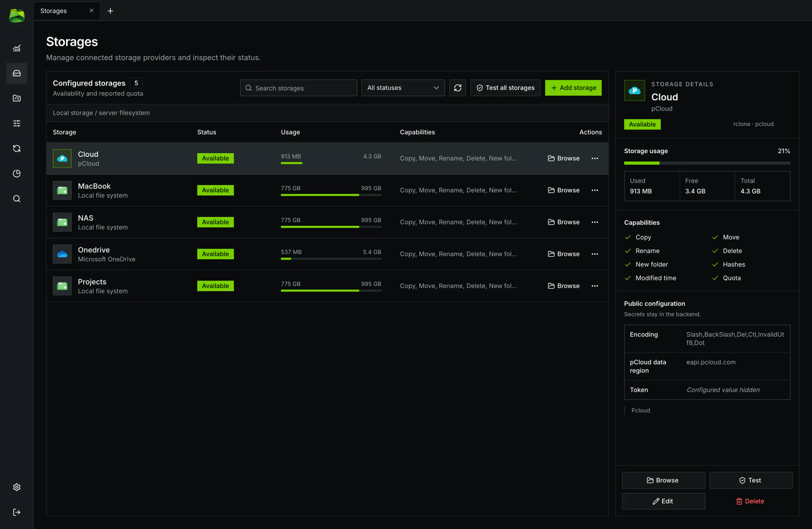
Task: Browse the MacBook storage
Action: (x=564, y=190)
